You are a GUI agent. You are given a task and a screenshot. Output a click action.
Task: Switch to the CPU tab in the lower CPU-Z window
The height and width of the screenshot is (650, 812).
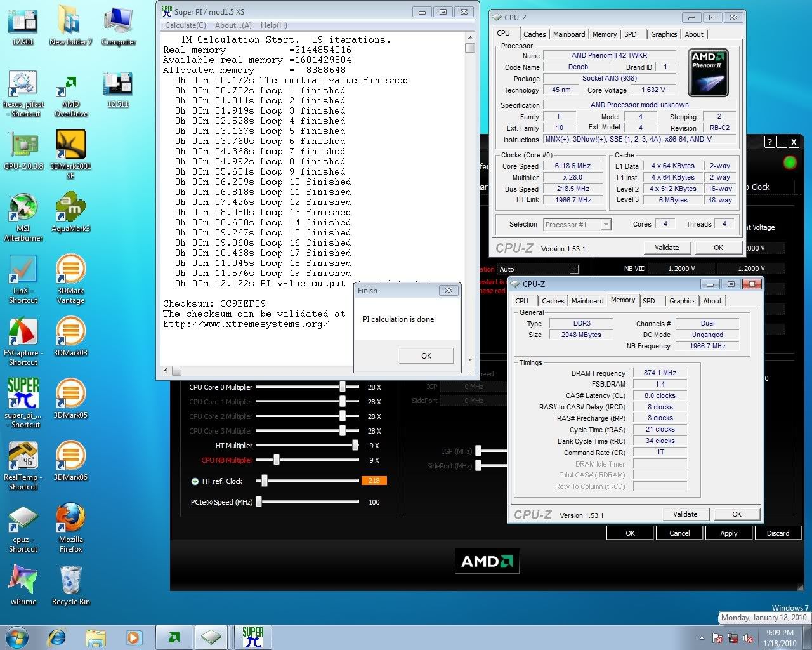point(521,301)
